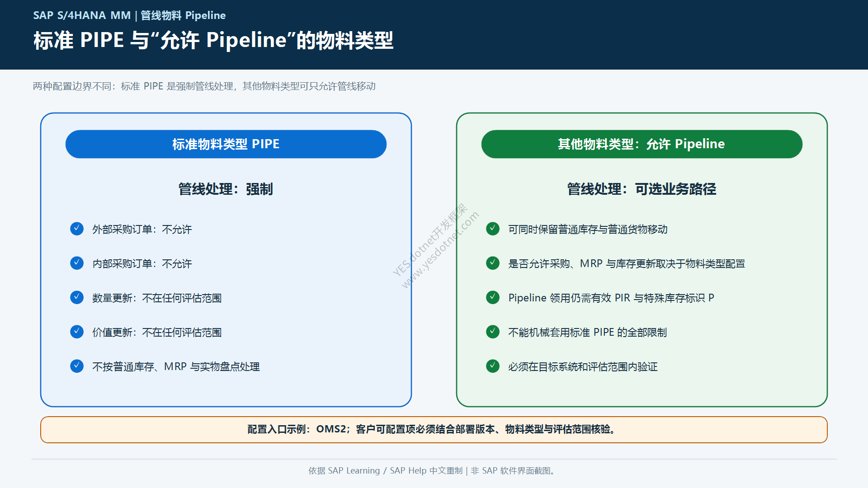The image size is (868, 488).
Task: Click the green check icon beside 是否允许采购、MRP 与库存更新
Action: [x=493, y=263]
